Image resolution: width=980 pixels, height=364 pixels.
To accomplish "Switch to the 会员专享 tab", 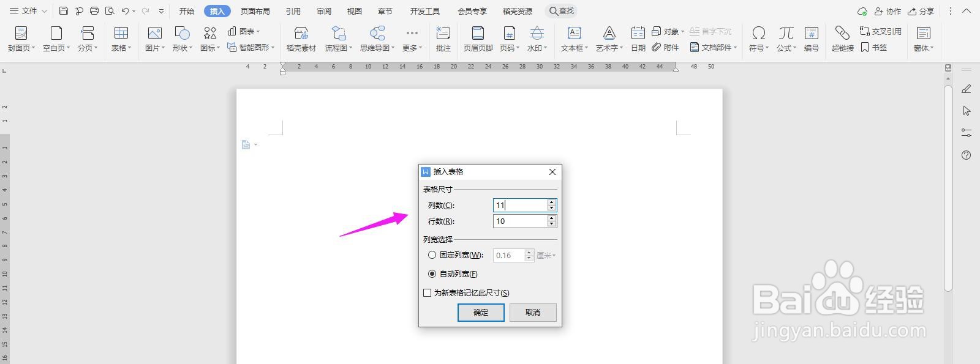I will click(472, 11).
